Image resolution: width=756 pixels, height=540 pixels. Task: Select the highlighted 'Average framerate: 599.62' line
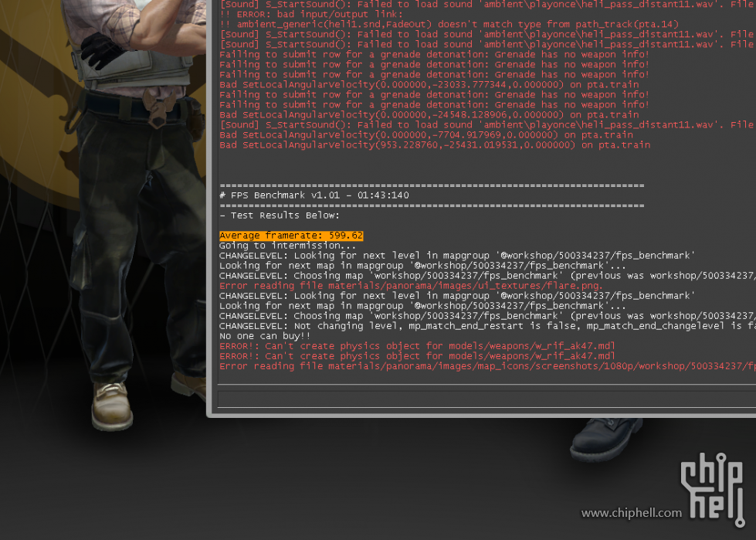pos(290,236)
